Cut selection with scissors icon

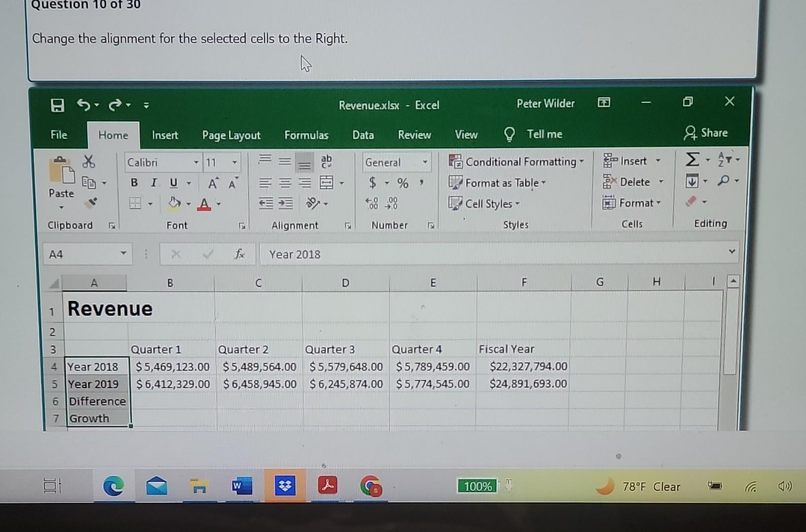89,162
